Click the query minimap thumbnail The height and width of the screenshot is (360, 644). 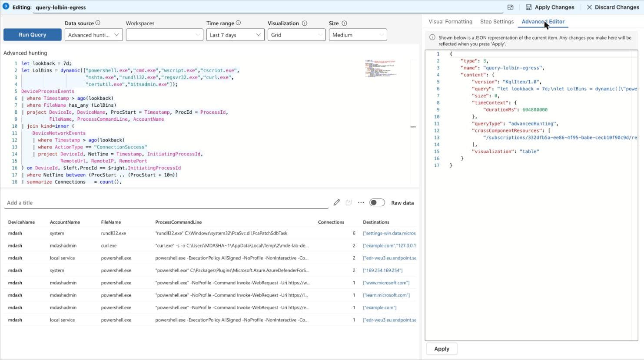[381, 69]
